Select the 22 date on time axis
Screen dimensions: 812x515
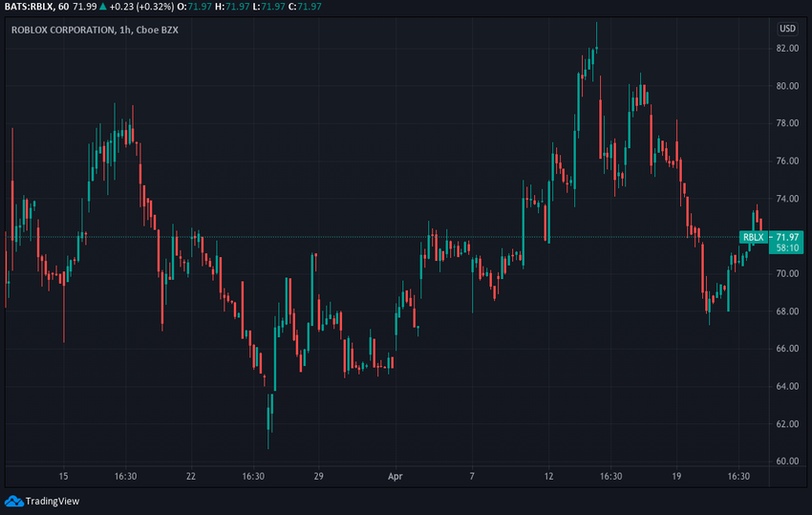[191, 476]
